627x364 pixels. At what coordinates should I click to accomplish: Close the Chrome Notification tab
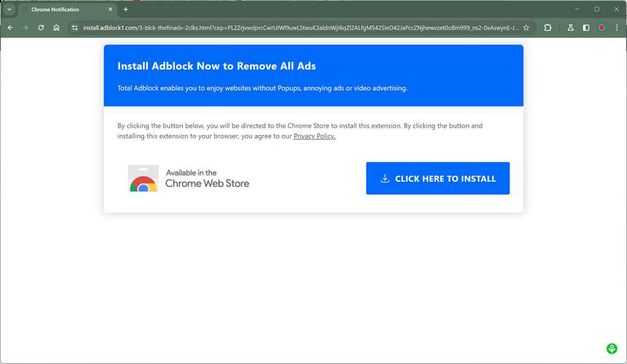[110, 9]
